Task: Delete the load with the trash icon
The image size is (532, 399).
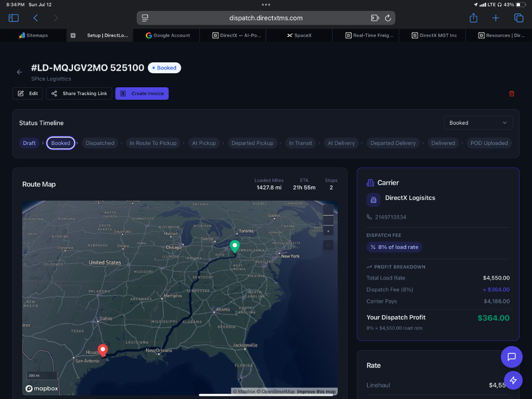Action: click(x=512, y=94)
